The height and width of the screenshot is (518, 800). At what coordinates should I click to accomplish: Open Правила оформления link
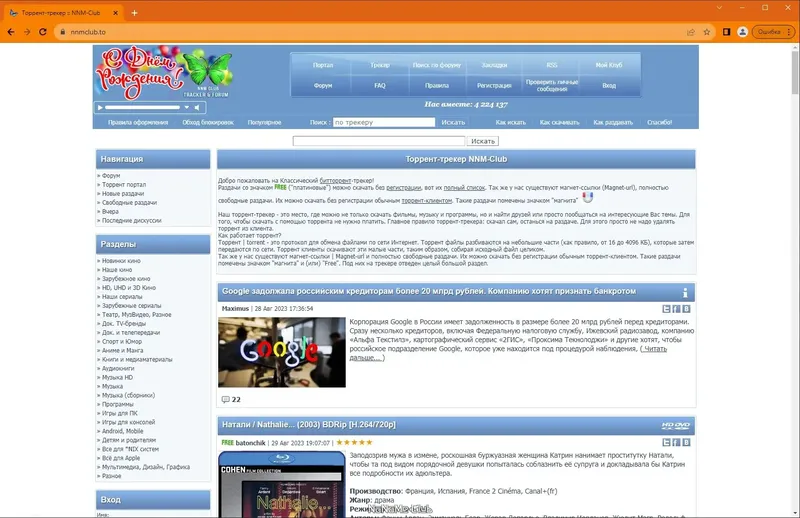(138, 122)
